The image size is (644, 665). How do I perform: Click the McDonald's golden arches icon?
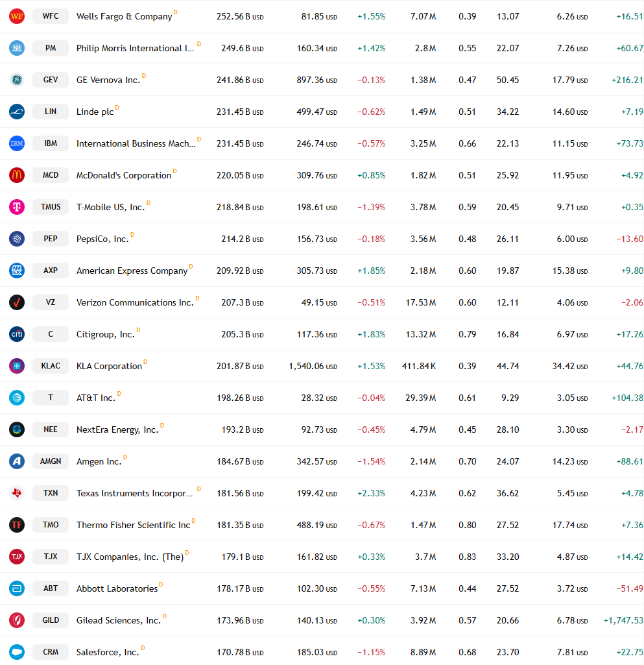pos(16,175)
